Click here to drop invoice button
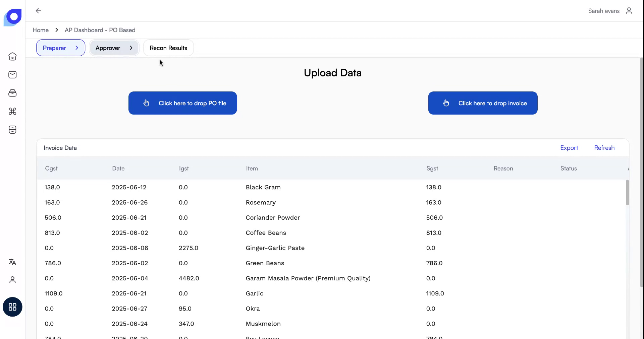 coord(482,103)
